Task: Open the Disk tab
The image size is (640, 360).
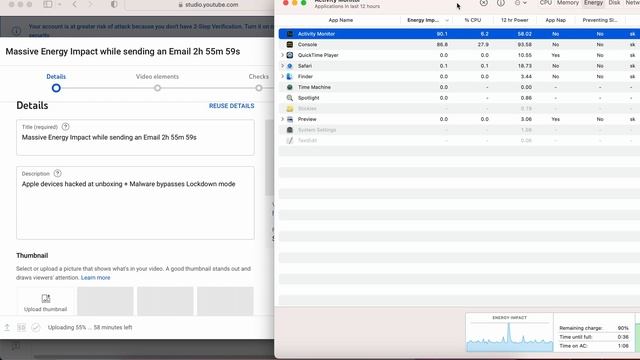Action: pyautogui.click(x=614, y=3)
